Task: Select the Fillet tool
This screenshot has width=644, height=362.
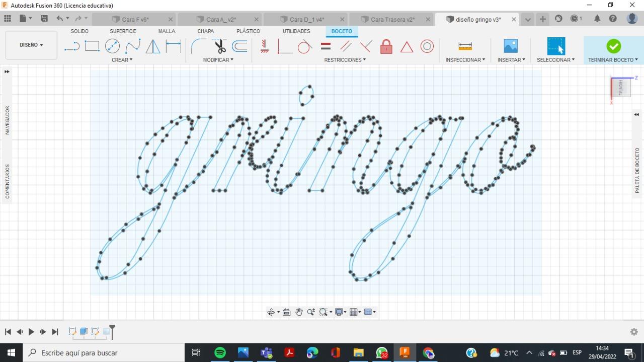Action: [x=199, y=46]
